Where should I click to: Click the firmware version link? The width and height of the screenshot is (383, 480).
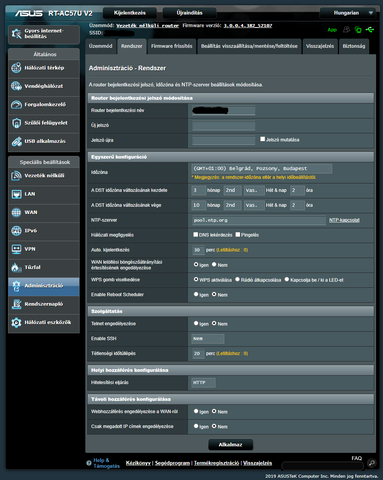click(x=248, y=26)
